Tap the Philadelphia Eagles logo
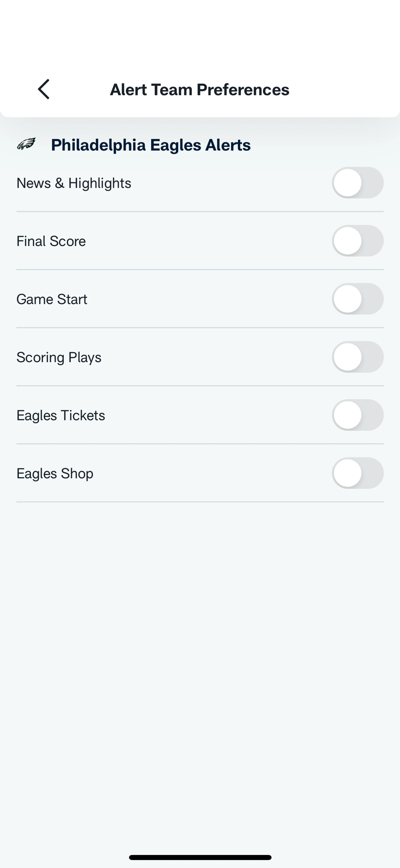The image size is (400, 868). [x=26, y=144]
